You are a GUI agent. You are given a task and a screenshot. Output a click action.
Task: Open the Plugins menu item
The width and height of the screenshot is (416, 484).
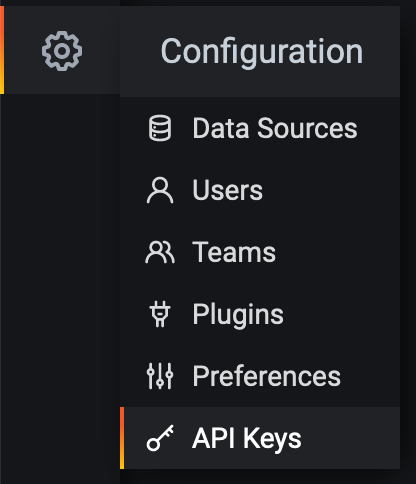coord(238,315)
